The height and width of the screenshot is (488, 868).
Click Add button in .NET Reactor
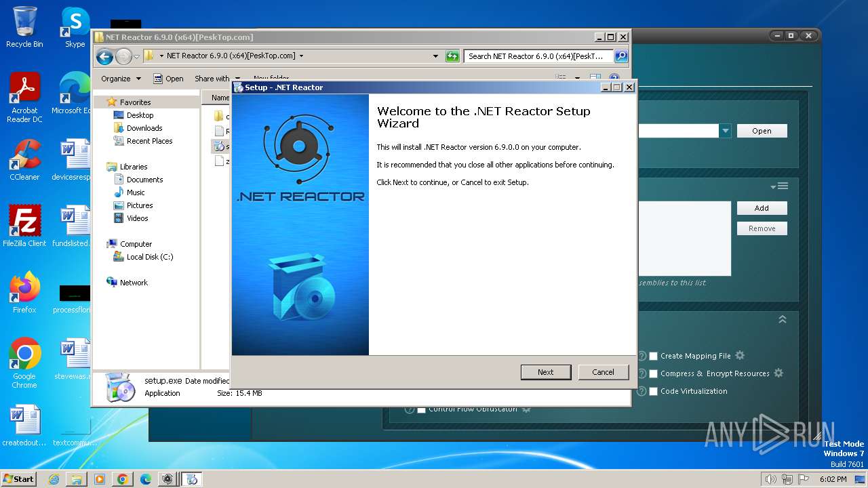click(x=762, y=208)
